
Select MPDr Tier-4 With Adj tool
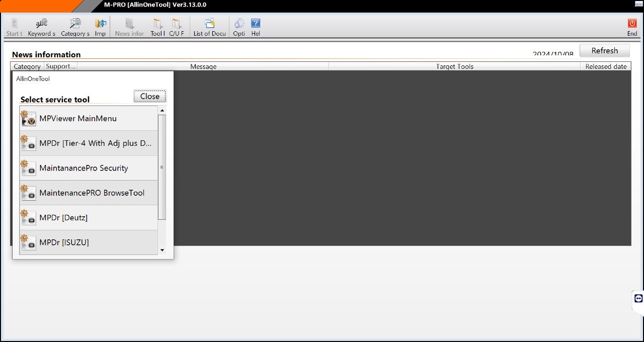click(89, 143)
